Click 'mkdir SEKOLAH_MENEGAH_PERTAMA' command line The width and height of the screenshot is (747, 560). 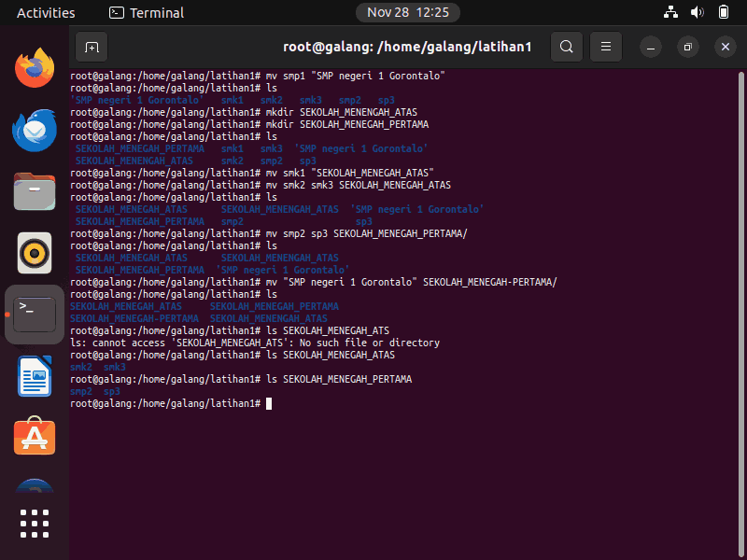[249, 124]
